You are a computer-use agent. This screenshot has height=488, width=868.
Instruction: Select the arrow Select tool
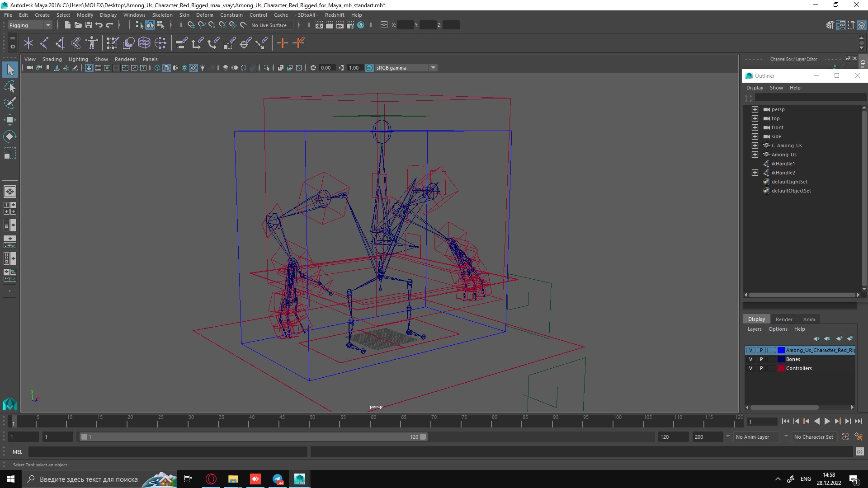coord(10,70)
